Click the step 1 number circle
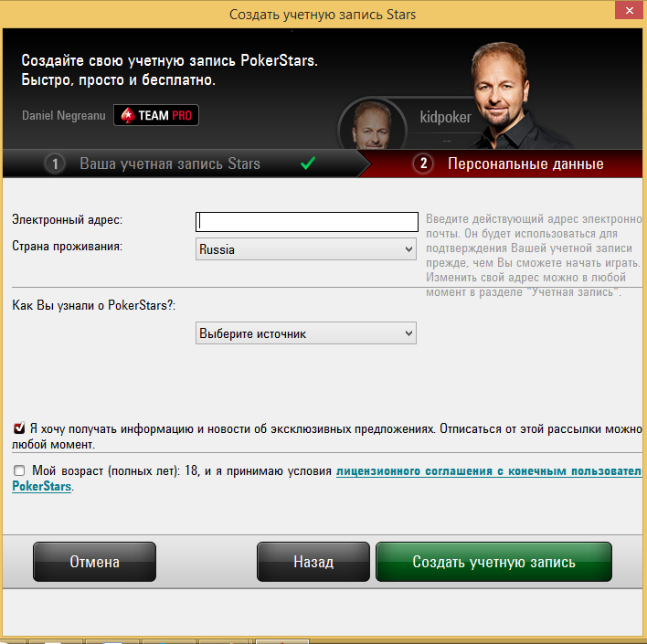647x644 pixels. click(x=55, y=164)
